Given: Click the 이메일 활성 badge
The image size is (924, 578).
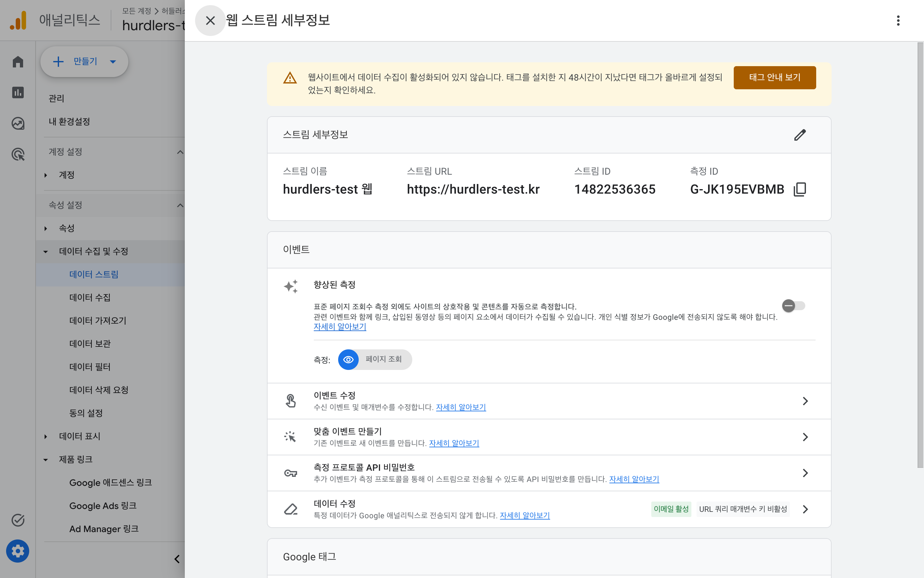Looking at the screenshot, I should 671,509.
